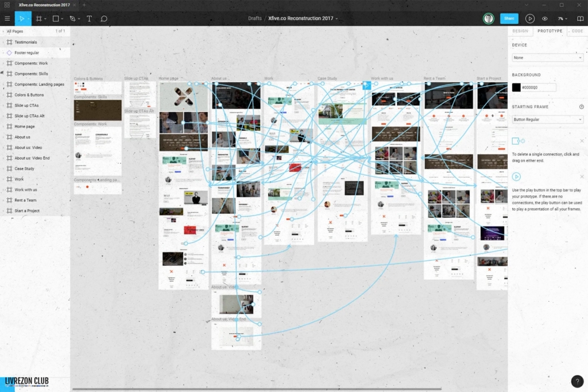Select the Comment tool

(x=104, y=18)
